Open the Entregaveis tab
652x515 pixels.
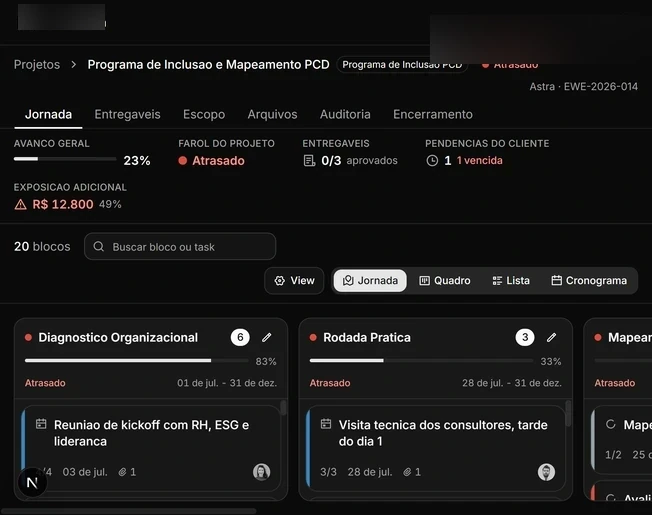127,114
